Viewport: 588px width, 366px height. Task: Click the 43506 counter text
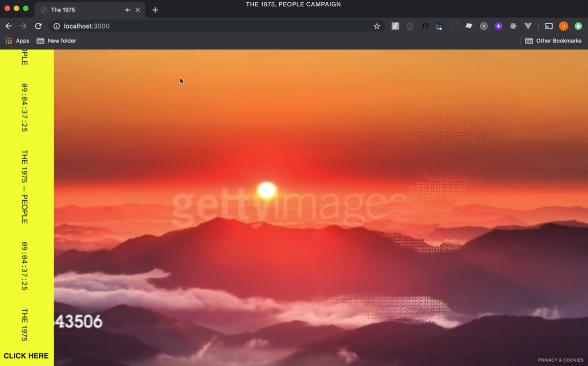click(x=78, y=322)
